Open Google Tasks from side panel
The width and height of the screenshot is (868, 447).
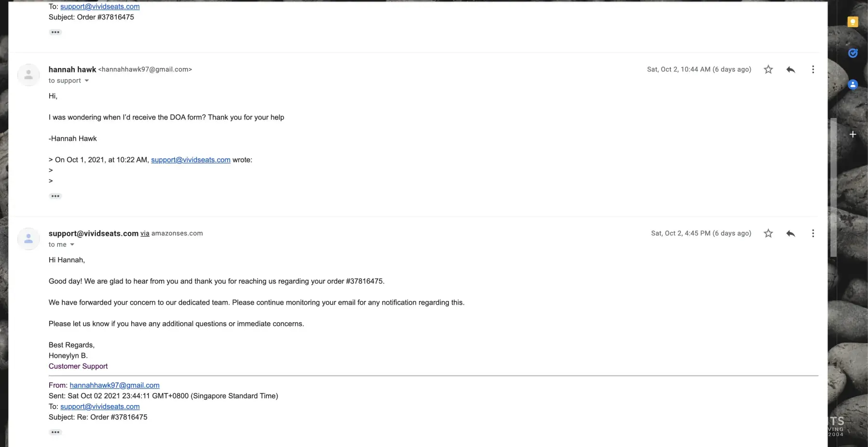click(853, 53)
